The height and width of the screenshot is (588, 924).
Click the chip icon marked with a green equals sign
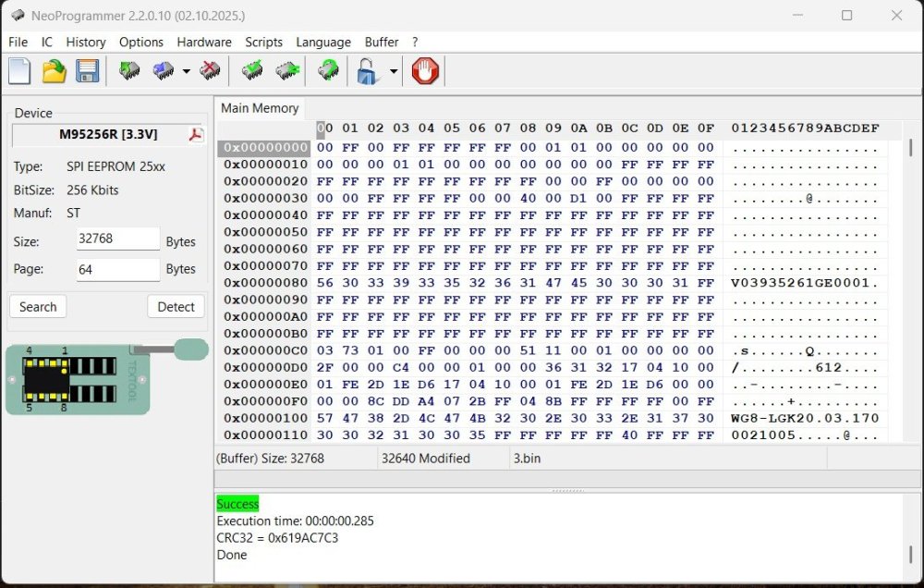click(x=287, y=71)
